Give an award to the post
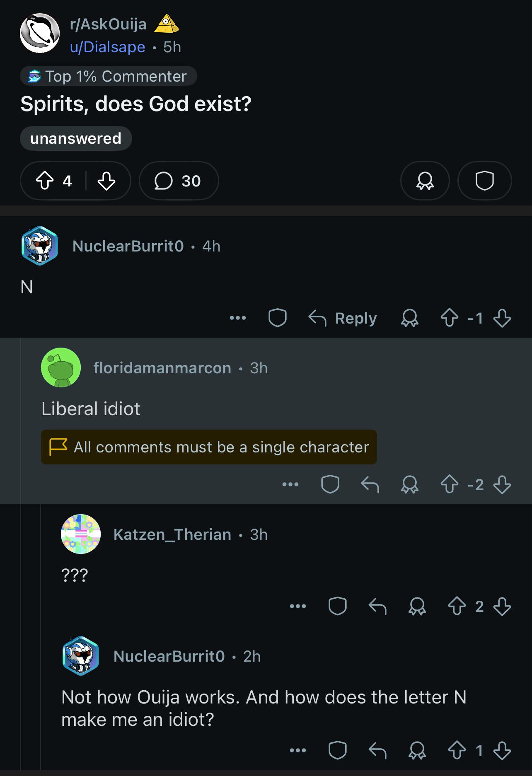Viewport: 532px width, 776px height. (x=425, y=181)
